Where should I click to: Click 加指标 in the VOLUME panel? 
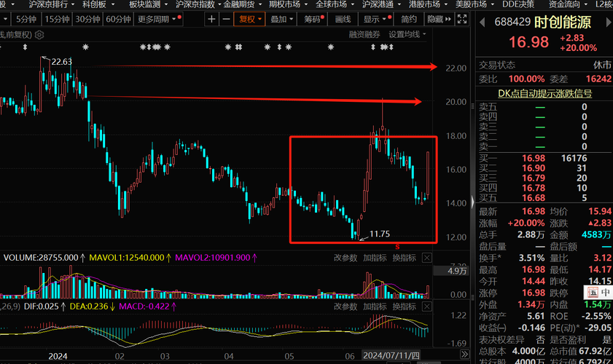pyautogui.click(x=375, y=258)
